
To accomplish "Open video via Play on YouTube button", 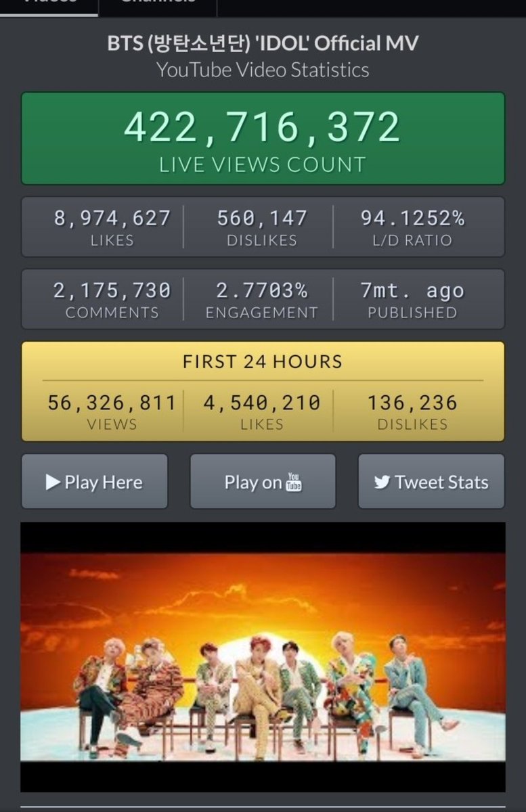I will [263, 482].
